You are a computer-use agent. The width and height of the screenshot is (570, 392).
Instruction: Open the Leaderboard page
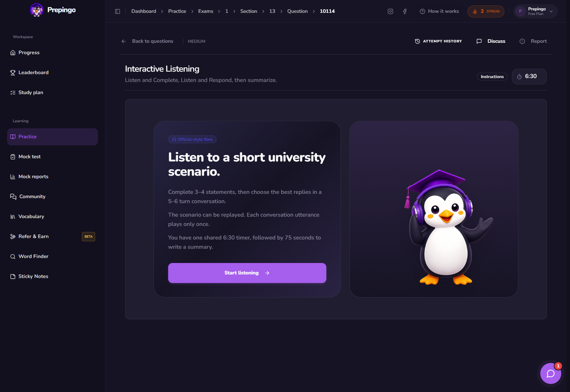[x=52, y=73]
